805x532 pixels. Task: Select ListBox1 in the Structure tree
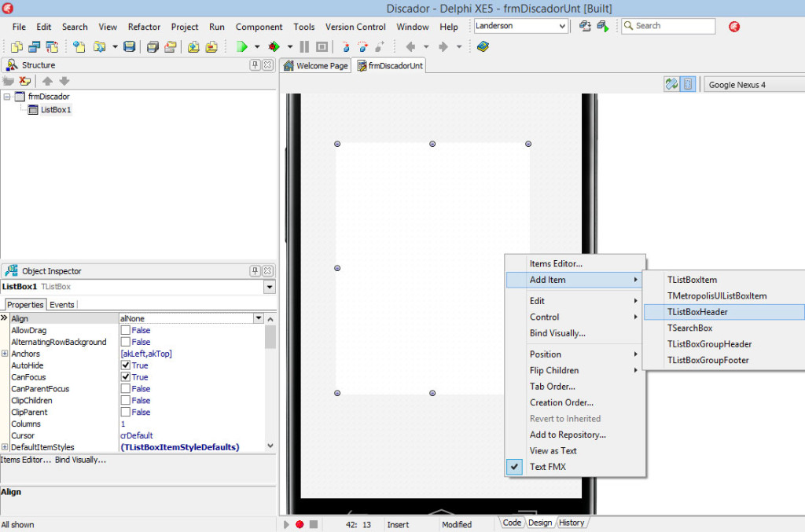[x=56, y=109]
